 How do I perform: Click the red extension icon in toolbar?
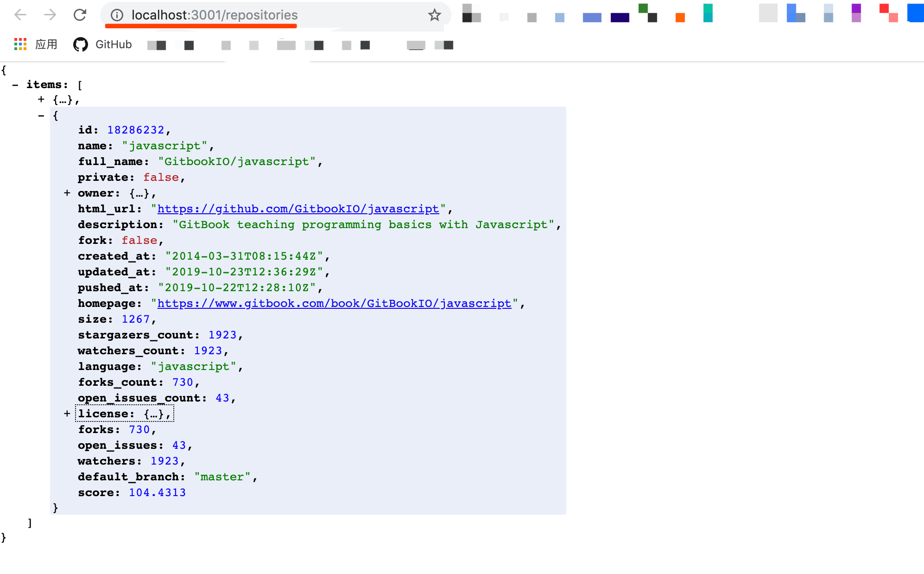(x=889, y=13)
